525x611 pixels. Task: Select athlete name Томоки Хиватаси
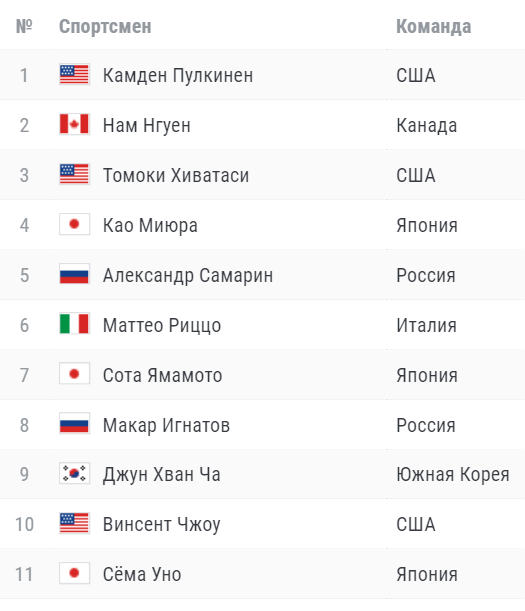point(176,175)
